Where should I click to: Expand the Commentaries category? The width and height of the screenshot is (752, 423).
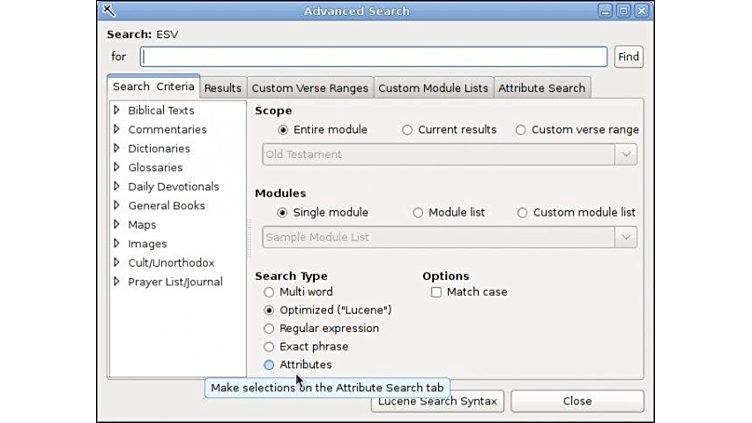click(x=117, y=130)
